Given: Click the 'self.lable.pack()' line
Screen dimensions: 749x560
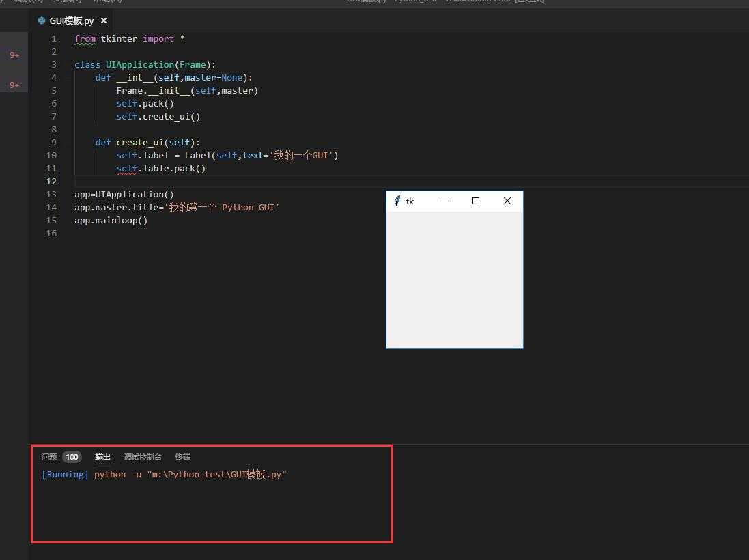Looking at the screenshot, I should (x=161, y=168).
